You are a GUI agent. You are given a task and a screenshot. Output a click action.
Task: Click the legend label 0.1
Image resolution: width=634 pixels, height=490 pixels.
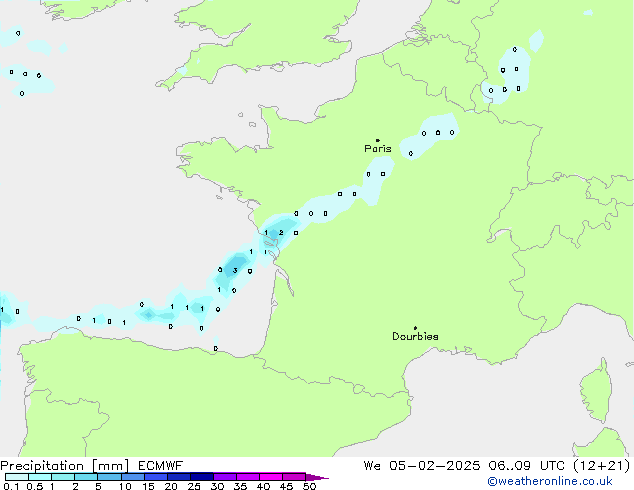click(x=11, y=486)
